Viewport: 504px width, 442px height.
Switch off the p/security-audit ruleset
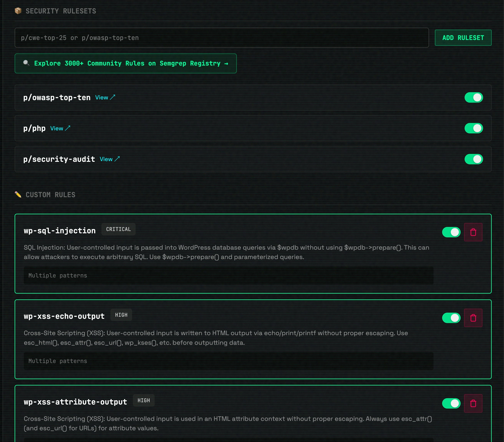click(x=473, y=159)
